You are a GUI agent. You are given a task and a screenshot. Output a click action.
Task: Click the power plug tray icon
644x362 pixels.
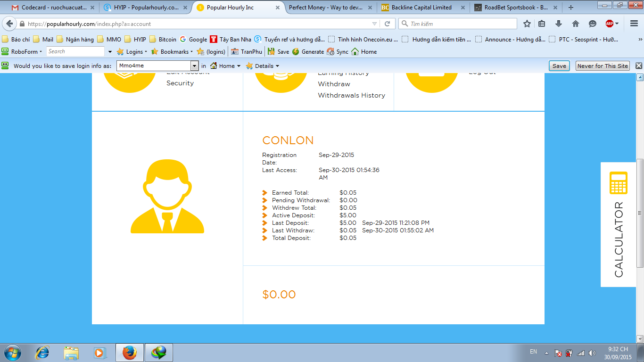[x=570, y=353]
